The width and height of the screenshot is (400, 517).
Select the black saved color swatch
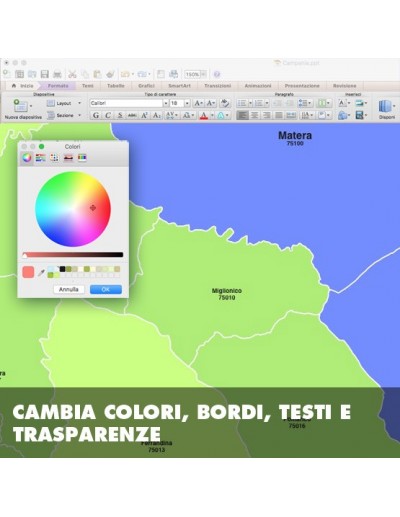pyautogui.click(x=62, y=269)
